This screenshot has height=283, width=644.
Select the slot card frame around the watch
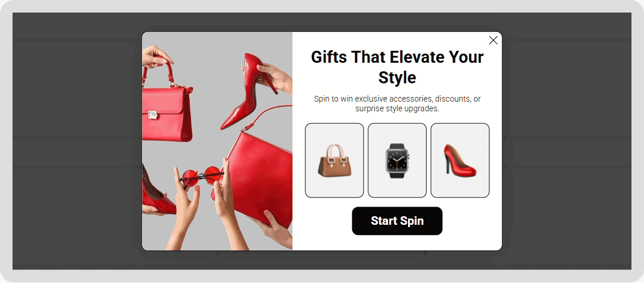coord(397,160)
